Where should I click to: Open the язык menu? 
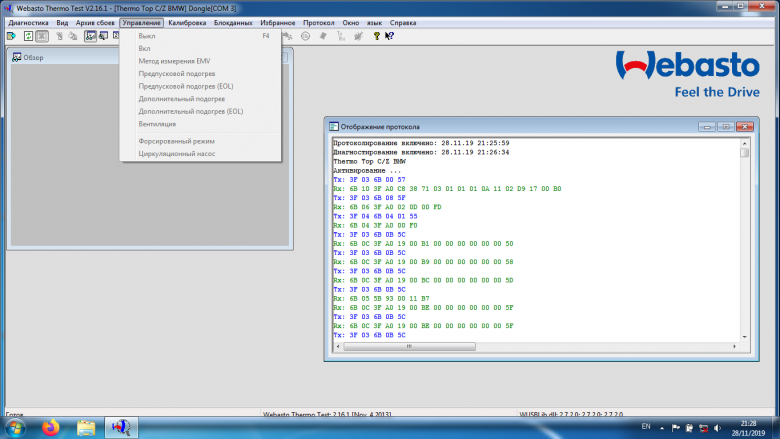point(374,23)
